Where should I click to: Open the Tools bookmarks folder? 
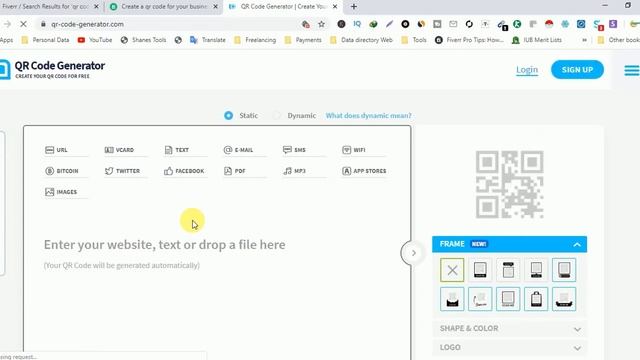[414, 40]
